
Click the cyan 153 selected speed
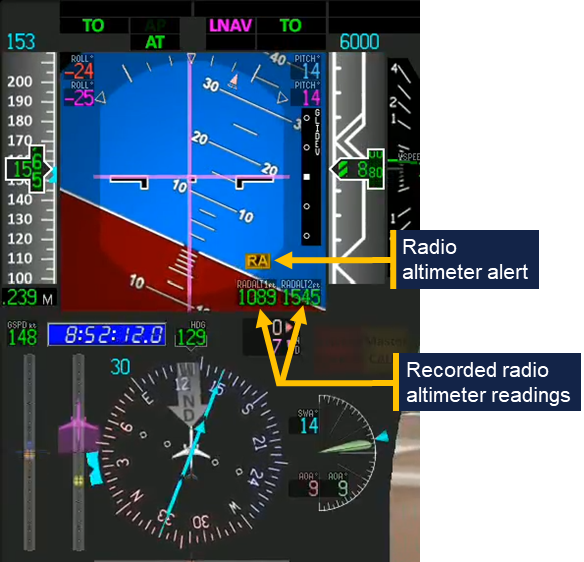click(x=21, y=41)
